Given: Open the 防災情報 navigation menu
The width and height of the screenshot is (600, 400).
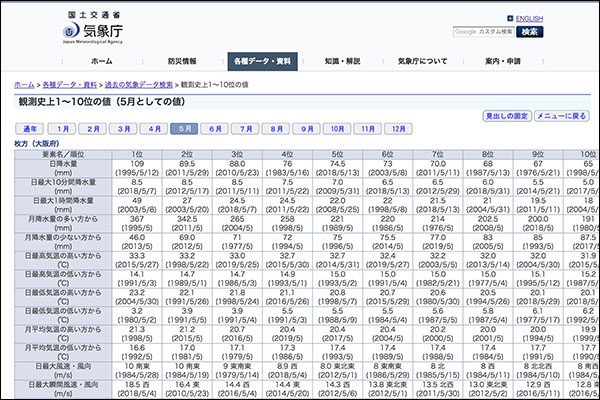Looking at the screenshot, I should point(182,61).
